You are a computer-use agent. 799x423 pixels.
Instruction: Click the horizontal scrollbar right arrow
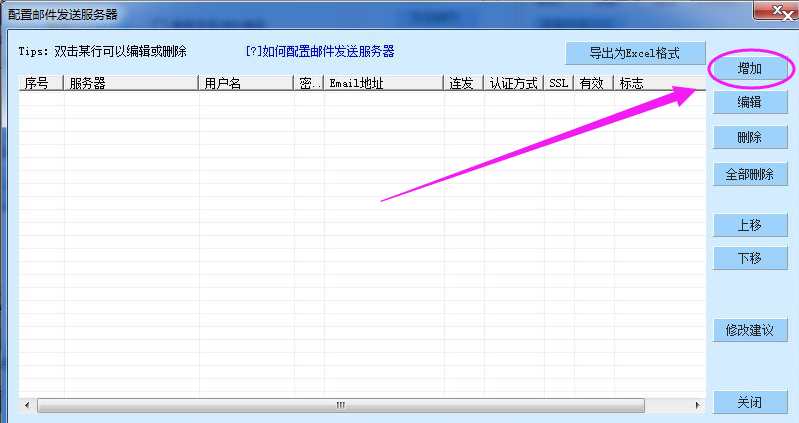tap(697, 406)
